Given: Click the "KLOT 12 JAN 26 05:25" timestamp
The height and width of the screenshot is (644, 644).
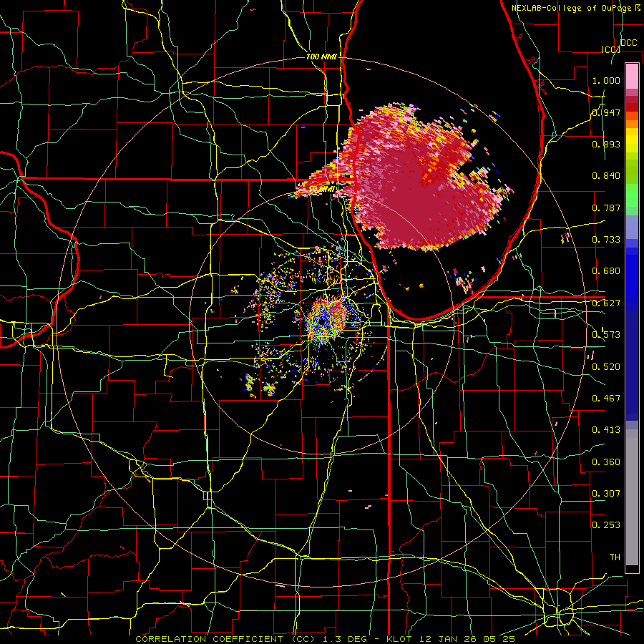Looking at the screenshot, I should 451,639.
